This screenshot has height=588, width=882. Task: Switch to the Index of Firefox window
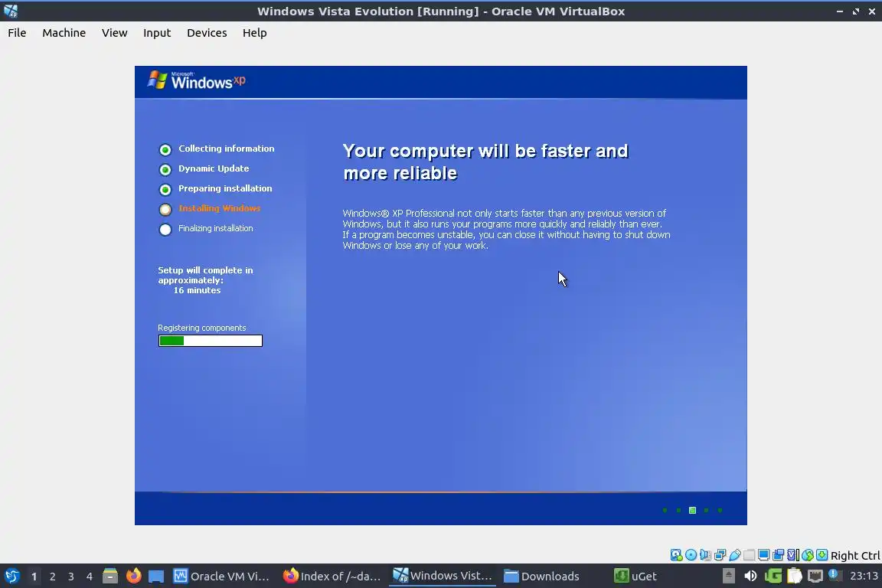coord(332,577)
